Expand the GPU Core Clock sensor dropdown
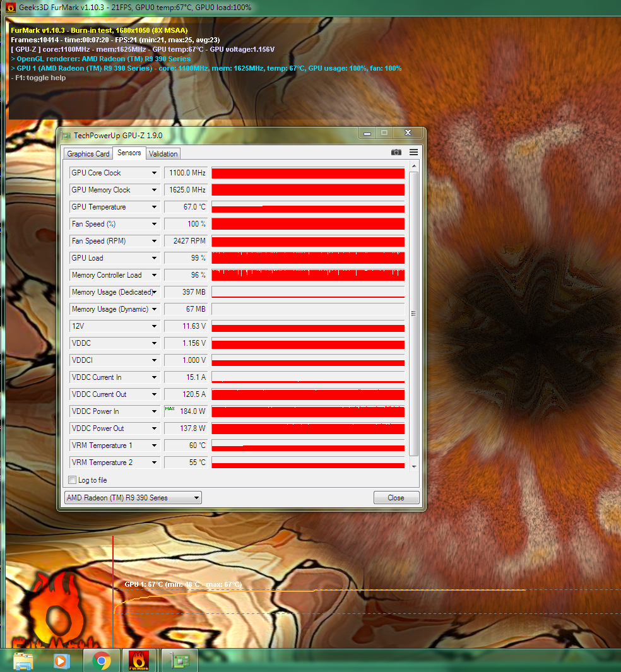This screenshot has width=621, height=672. [154, 173]
